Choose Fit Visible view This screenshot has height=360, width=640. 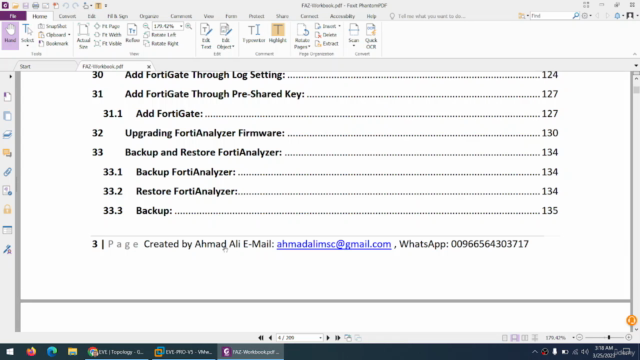[108, 43]
